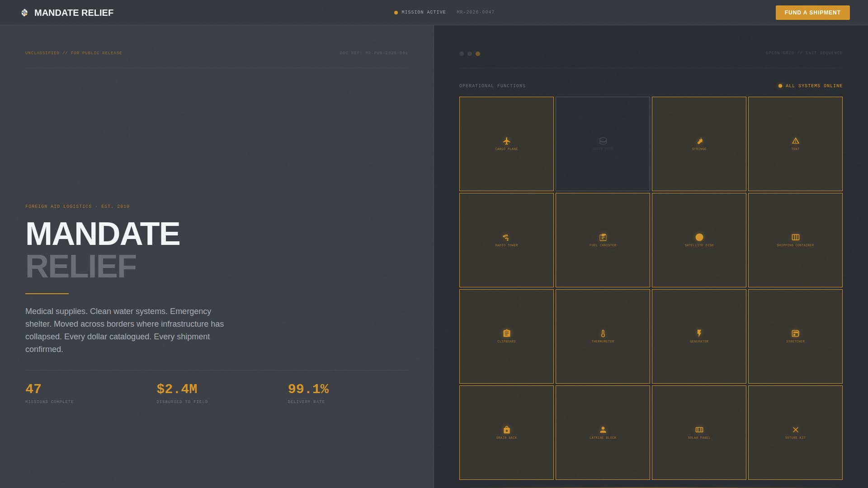Viewport: 868px width, 488px height.
Task: Click the Latrine Block icon
Action: pyautogui.click(x=603, y=430)
